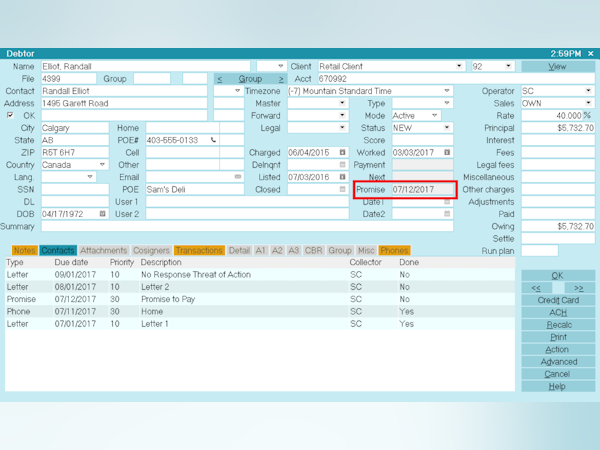Click the Advanced button
Screen dimensions: 600x450
tap(558, 362)
